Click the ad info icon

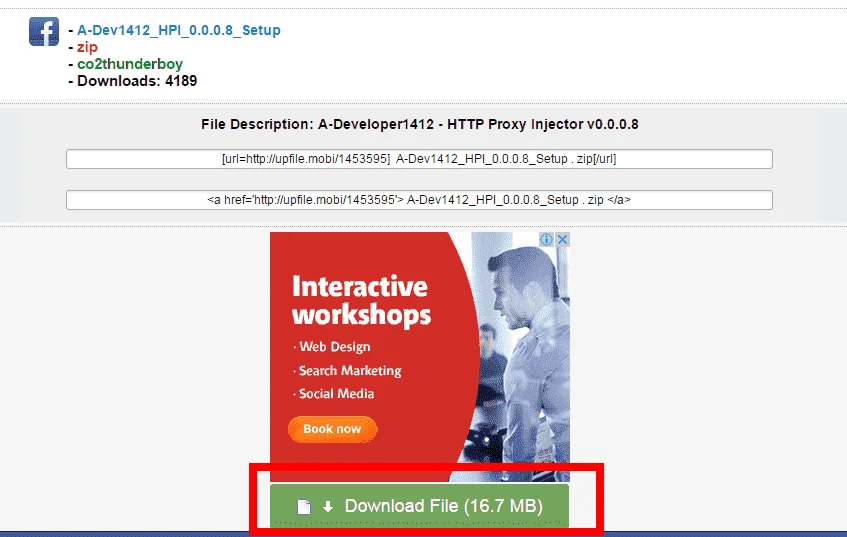coord(547,239)
